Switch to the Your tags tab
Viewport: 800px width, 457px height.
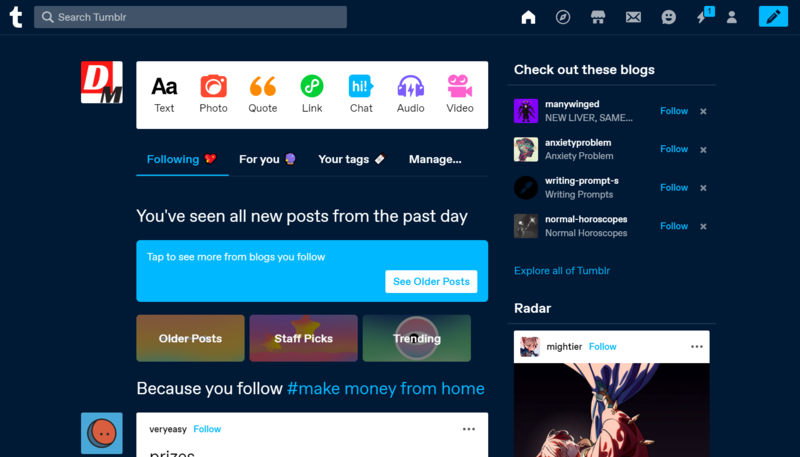pyautogui.click(x=352, y=159)
